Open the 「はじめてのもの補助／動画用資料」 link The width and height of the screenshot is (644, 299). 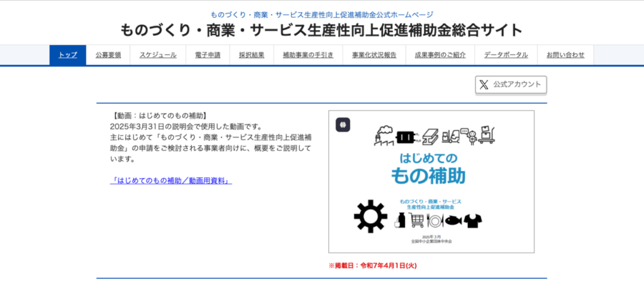(x=171, y=180)
